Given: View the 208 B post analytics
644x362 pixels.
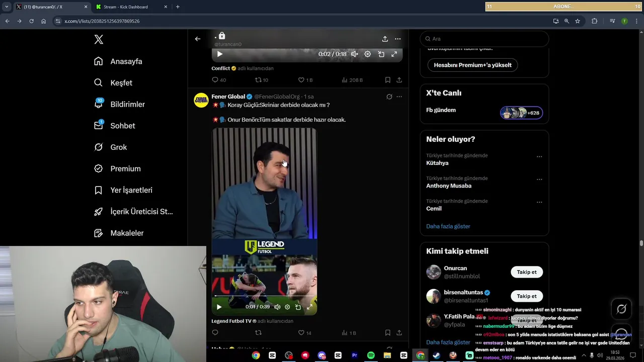Looking at the screenshot, I should point(352,80).
